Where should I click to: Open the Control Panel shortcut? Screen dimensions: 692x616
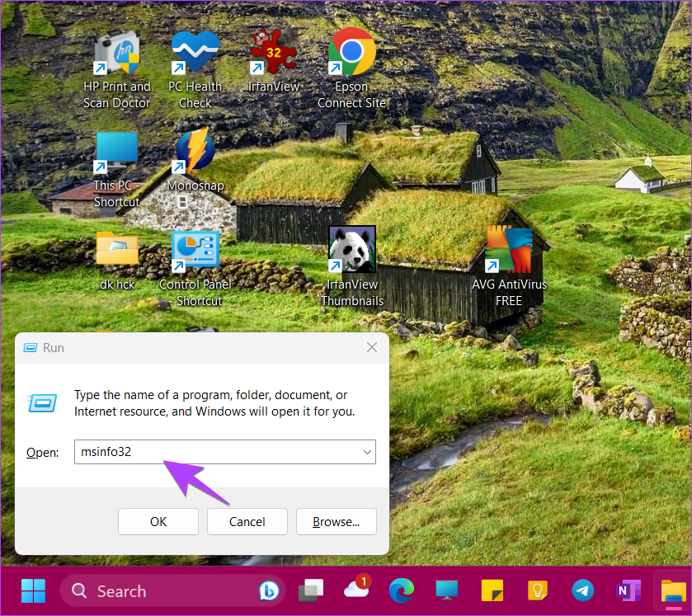[x=195, y=252]
